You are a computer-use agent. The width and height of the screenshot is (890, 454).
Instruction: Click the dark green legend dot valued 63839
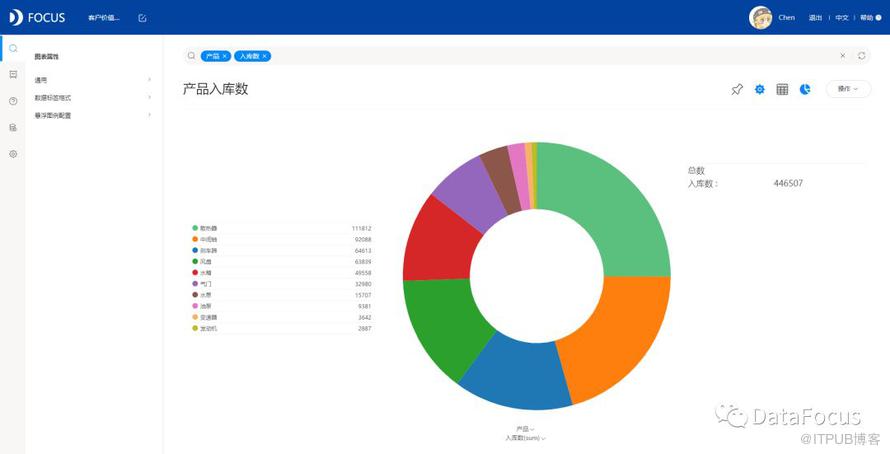click(x=195, y=262)
